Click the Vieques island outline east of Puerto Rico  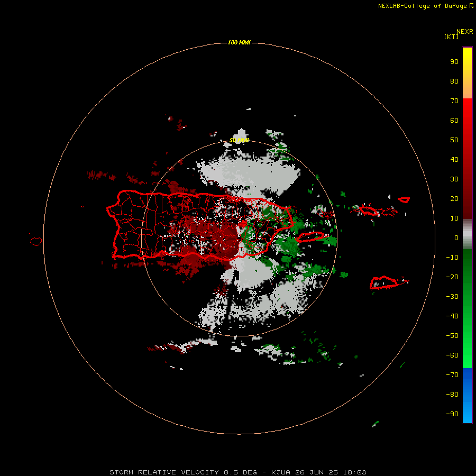[x=310, y=237]
